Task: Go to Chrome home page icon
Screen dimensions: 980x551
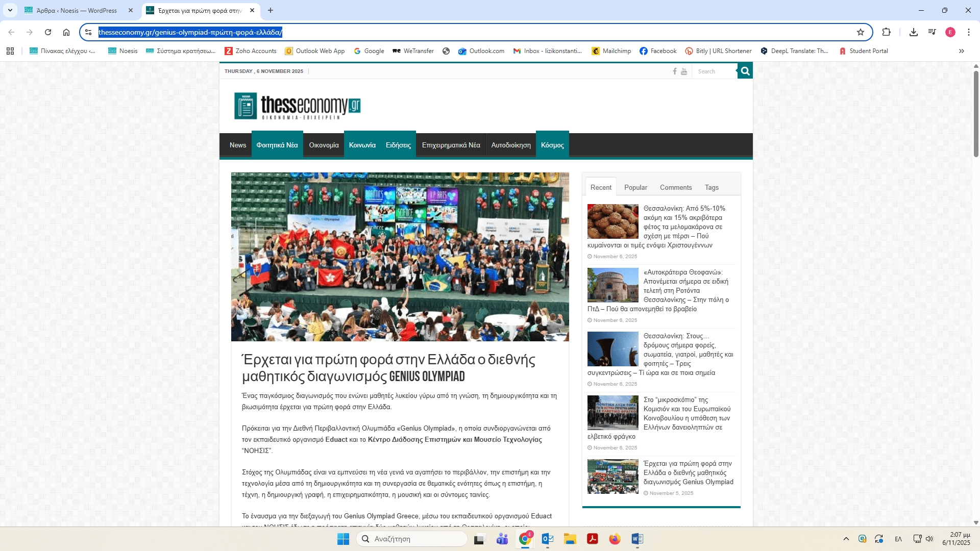Action: tap(66, 32)
